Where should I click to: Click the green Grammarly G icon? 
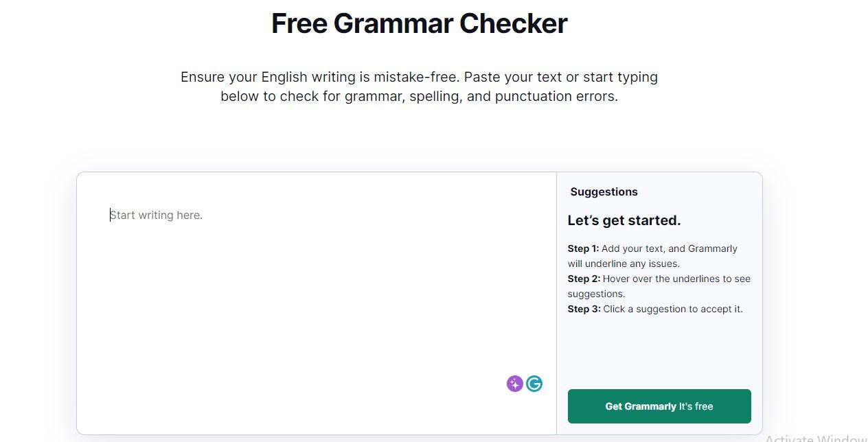[x=534, y=384]
